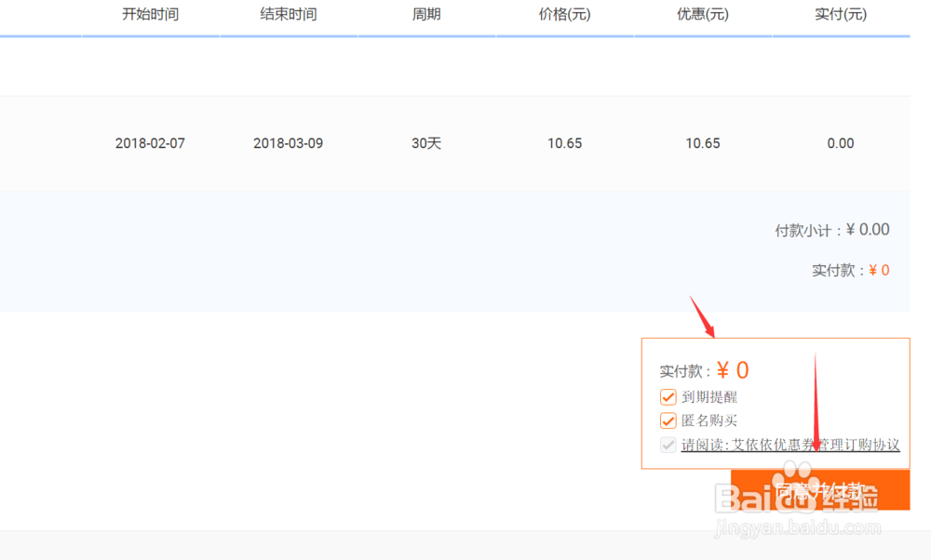The width and height of the screenshot is (931, 560).
Task: Select the 实付(元) column header
Action: (840, 14)
